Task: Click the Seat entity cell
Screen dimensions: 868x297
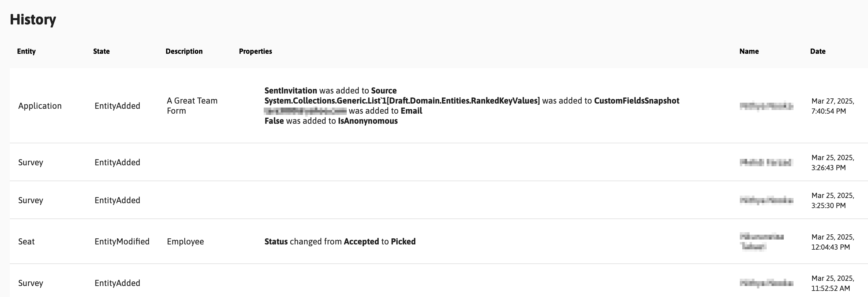Action: coord(26,242)
